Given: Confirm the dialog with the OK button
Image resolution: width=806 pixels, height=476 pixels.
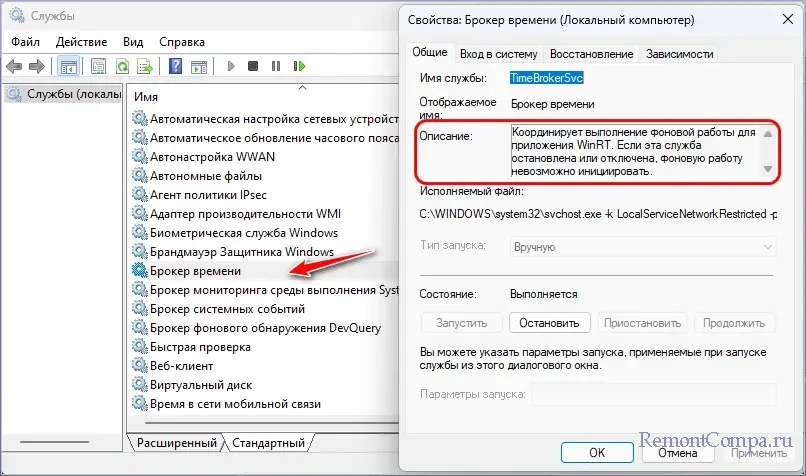Looking at the screenshot, I should pyautogui.click(x=596, y=452).
